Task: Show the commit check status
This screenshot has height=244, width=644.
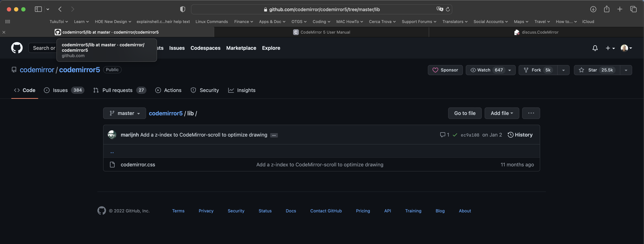Action: pos(455,135)
